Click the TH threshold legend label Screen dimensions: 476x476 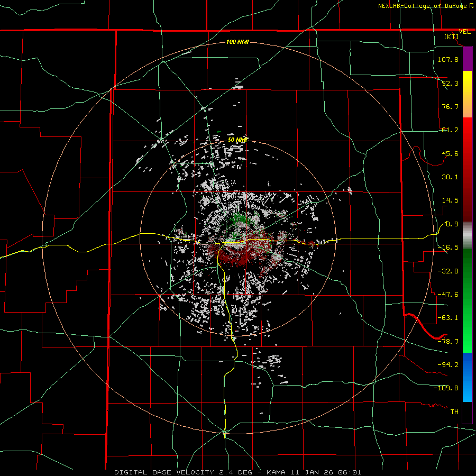coord(454,411)
